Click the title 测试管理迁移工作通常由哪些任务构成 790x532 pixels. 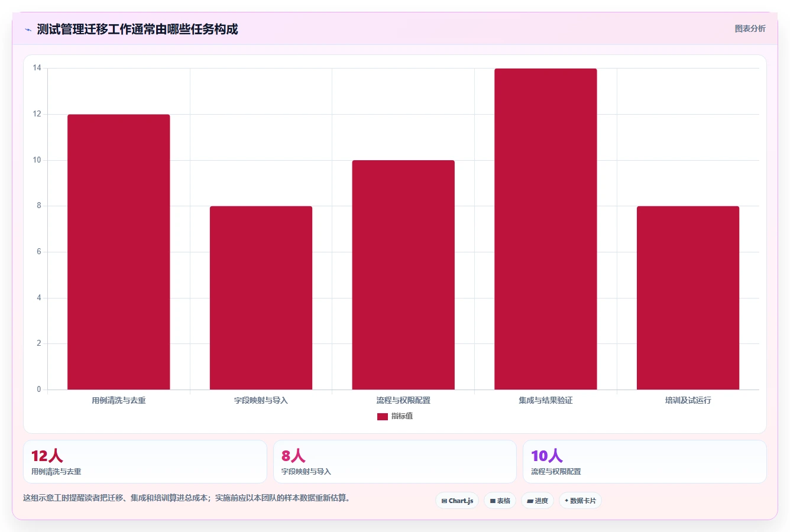point(137,29)
